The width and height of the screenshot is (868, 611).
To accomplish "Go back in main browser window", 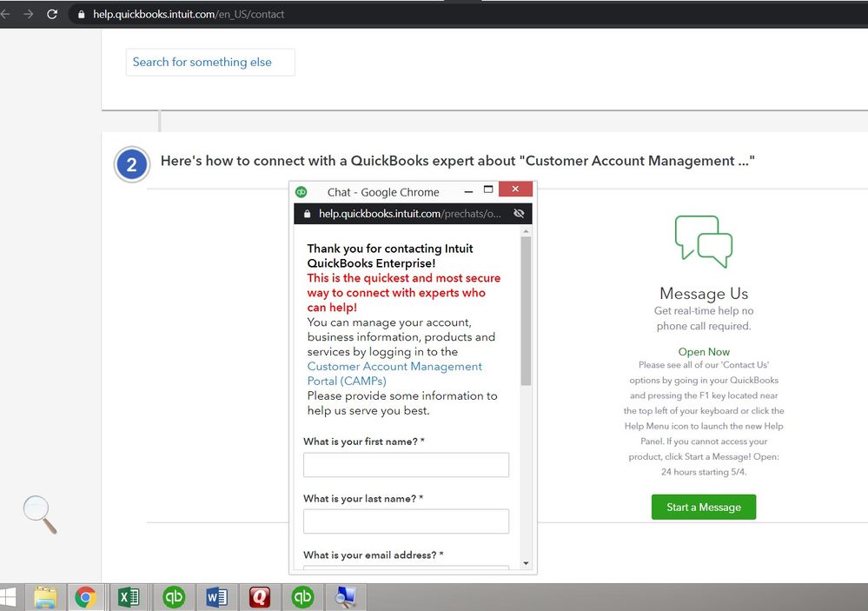I will tap(5, 15).
